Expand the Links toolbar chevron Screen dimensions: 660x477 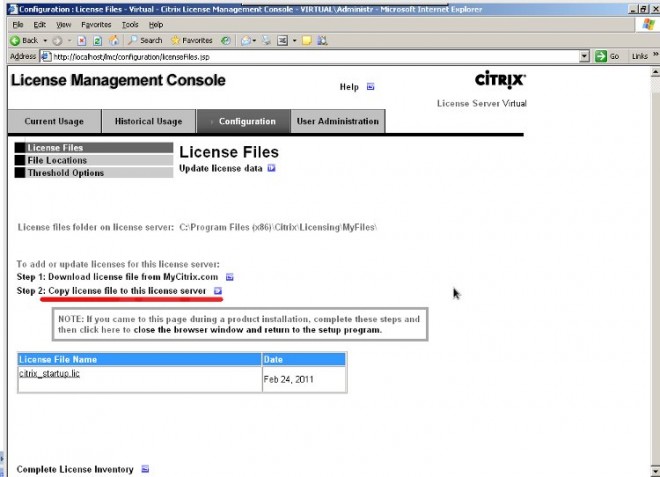point(655,55)
